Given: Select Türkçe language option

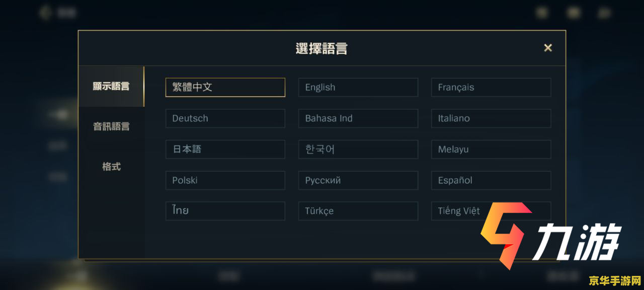Looking at the screenshot, I should click(358, 211).
